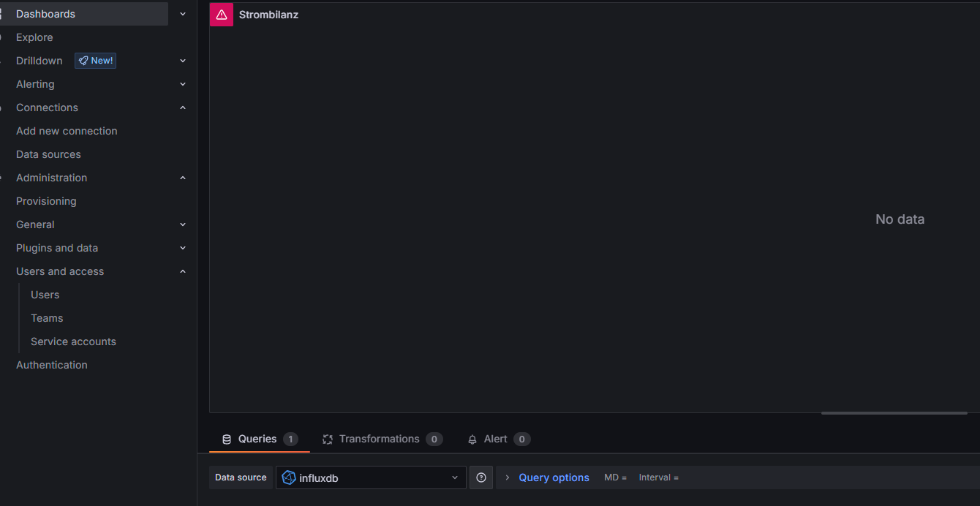
Task: Open the Provisioning page
Action: pos(46,201)
